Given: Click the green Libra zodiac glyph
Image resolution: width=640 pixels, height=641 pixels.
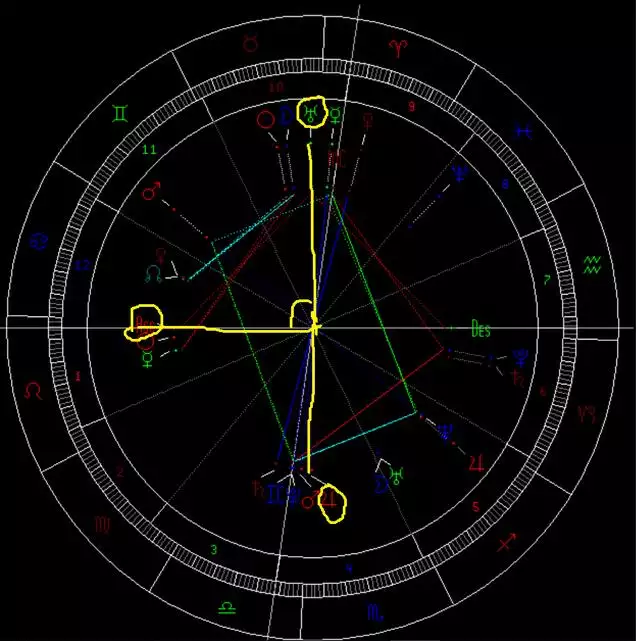Looking at the screenshot, I should point(229,606).
